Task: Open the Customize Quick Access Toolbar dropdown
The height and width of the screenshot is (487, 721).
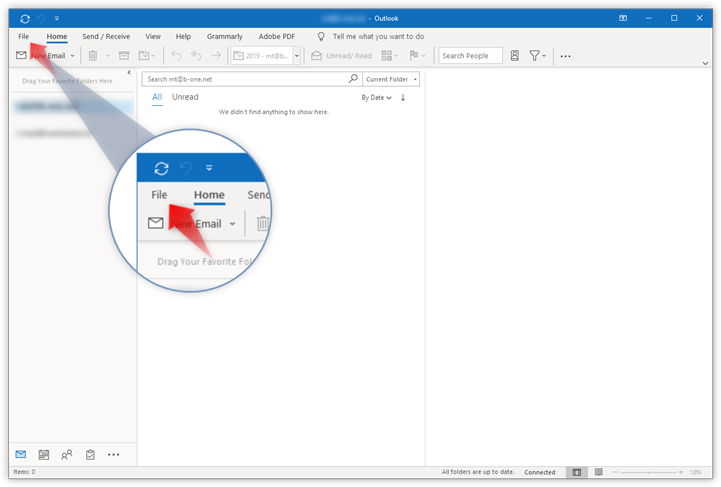Action: point(57,18)
